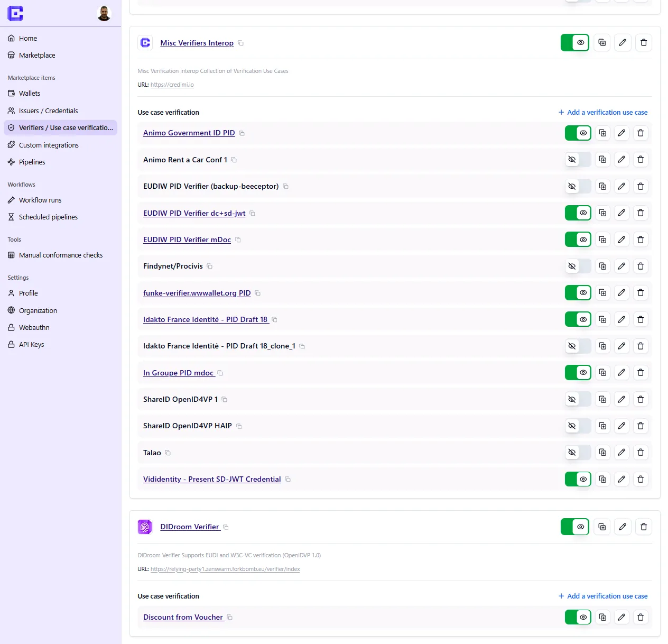Clone Vididentity SD-JWT Credential use case
668x644 pixels.
pos(602,479)
